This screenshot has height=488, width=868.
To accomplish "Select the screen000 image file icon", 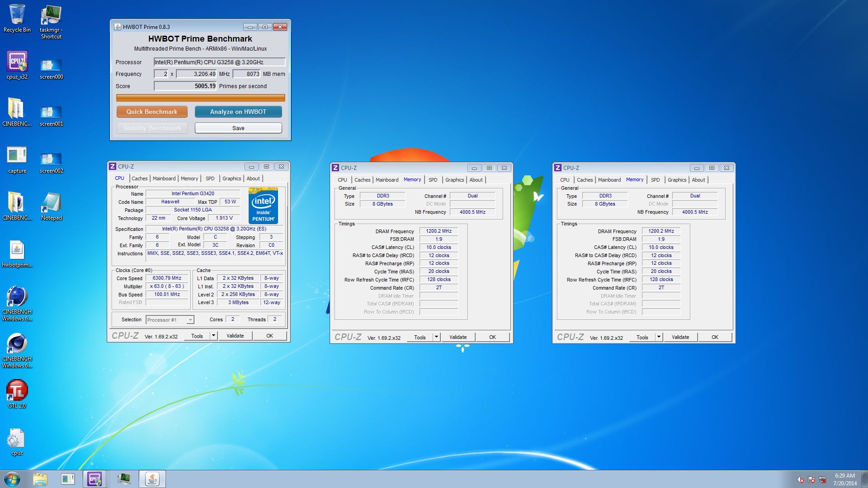I will [51, 69].
